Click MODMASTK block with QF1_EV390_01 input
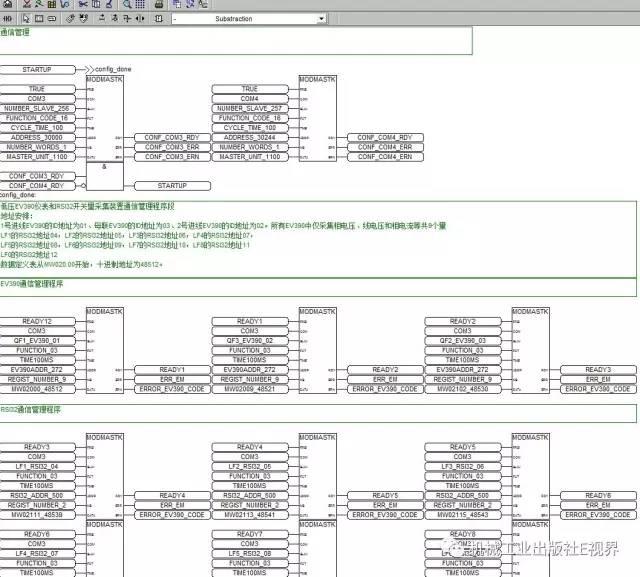The height and width of the screenshot is (577, 640). point(104,351)
